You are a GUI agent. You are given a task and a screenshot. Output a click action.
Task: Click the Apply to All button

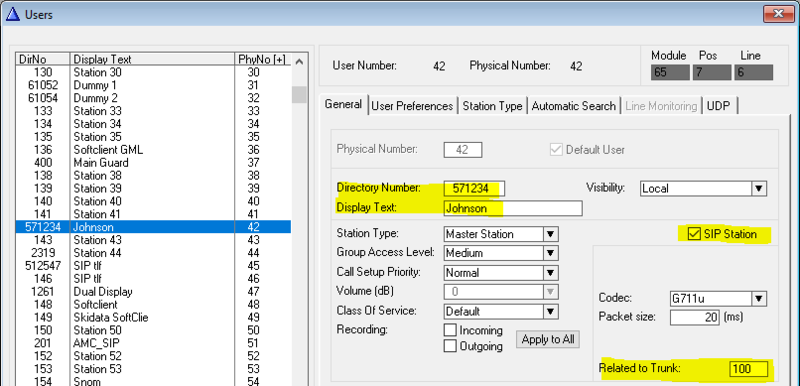548,340
